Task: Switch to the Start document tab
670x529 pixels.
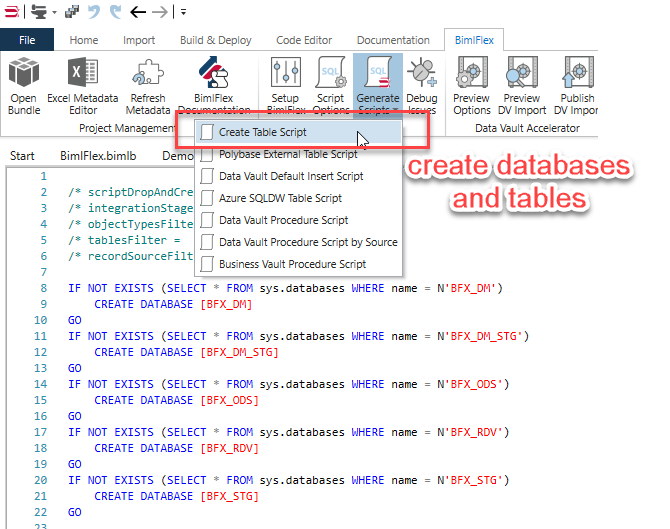Action: (22, 156)
